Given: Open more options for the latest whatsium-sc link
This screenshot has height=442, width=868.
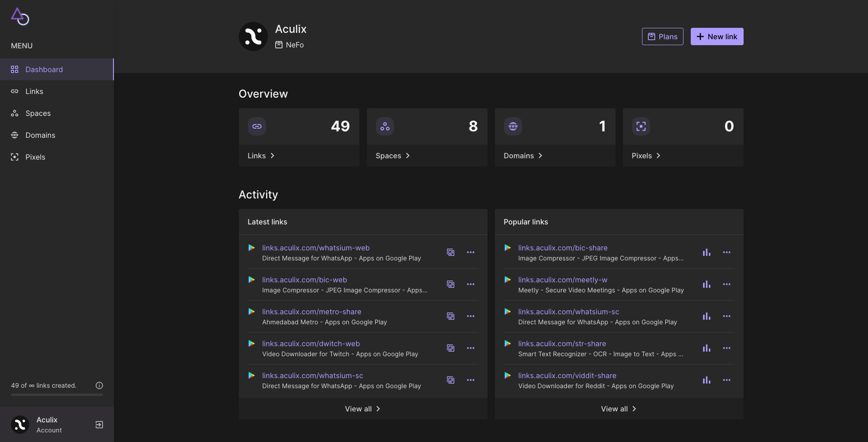Looking at the screenshot, I should [x=471, y=380].
